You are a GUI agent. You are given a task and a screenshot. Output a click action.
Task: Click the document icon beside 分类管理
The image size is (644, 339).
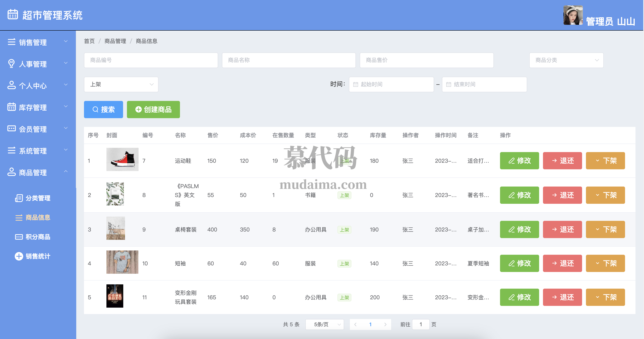coord(19,198)
